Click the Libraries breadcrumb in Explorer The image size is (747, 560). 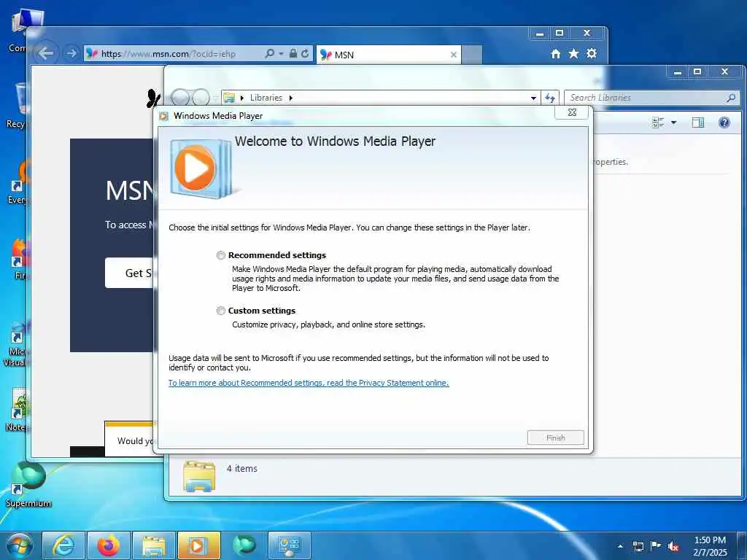266,98
